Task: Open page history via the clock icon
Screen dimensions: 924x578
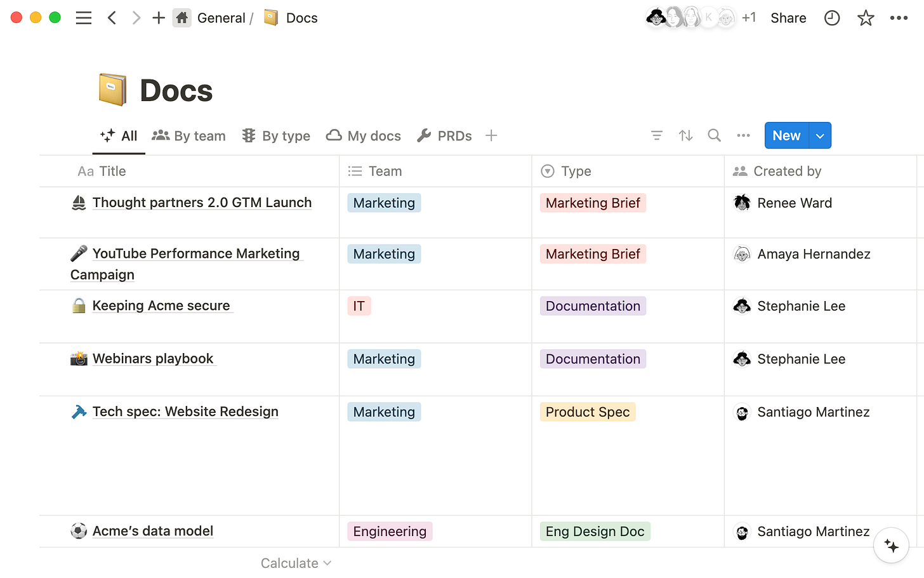Action: click(x=831, y=18)
